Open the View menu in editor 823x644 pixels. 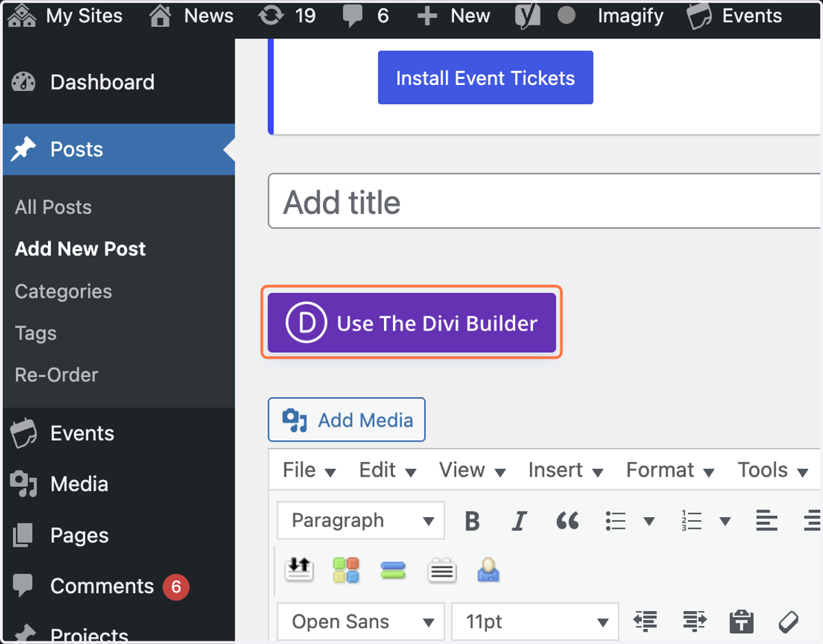click(x=472, y=470)
